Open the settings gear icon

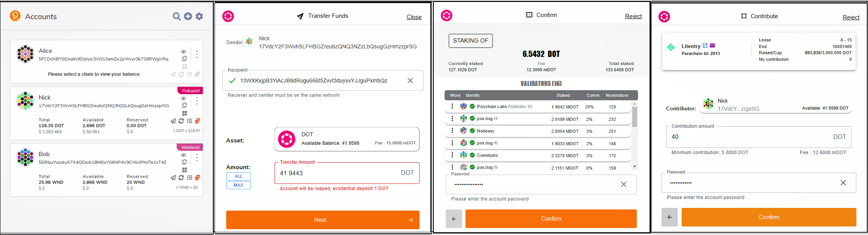pyautogui.click(x=199, y=16)
